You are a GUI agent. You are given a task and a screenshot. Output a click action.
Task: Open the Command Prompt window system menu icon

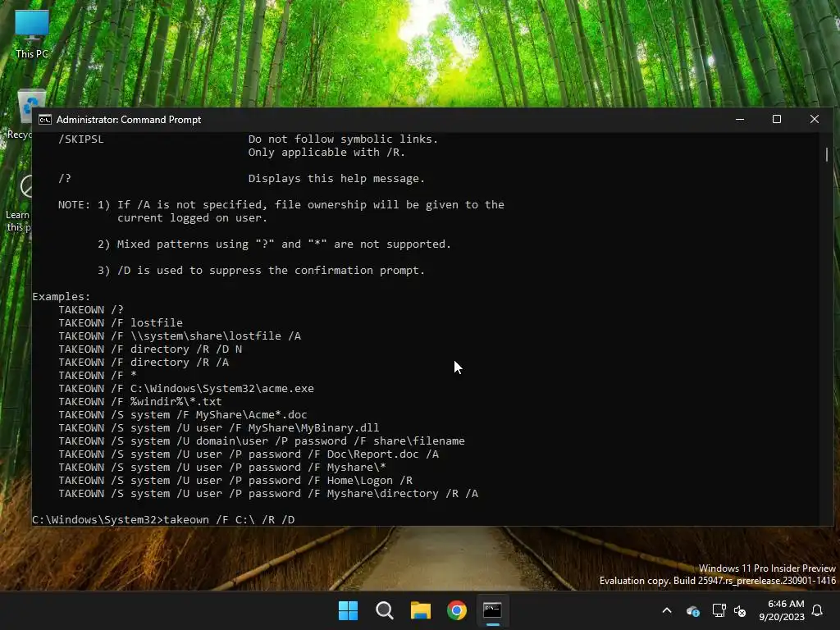coord(45,120)
